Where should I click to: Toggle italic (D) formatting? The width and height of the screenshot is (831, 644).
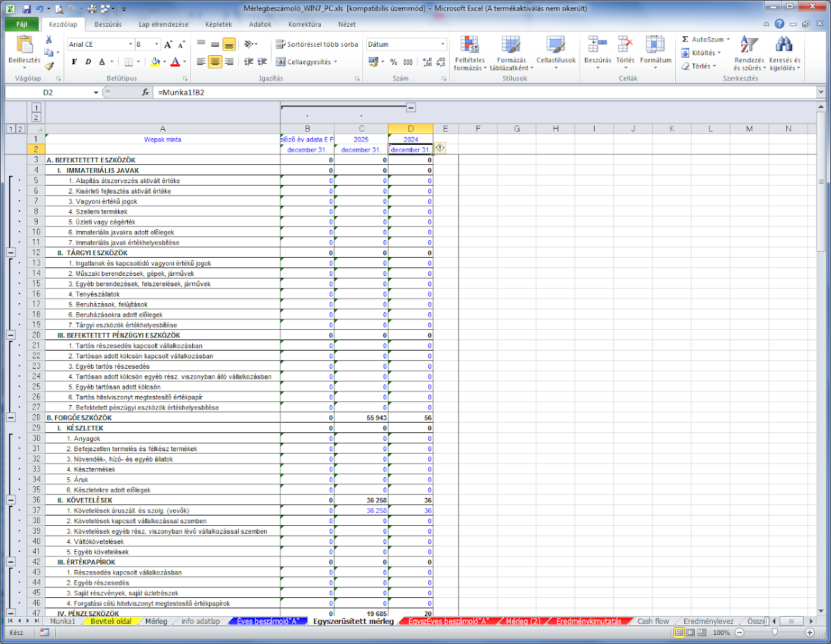pyautogui.click(x=88, y=62)
